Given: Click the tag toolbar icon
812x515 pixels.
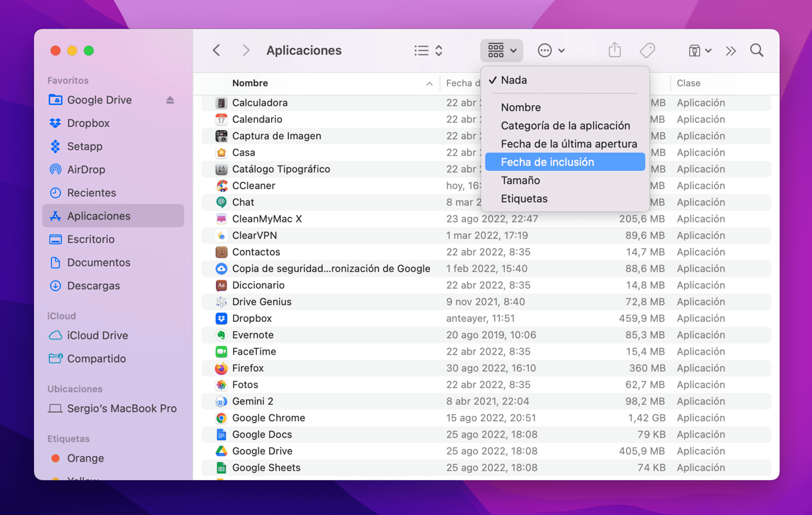Looking at the screenshot, I should coord(647,51).
